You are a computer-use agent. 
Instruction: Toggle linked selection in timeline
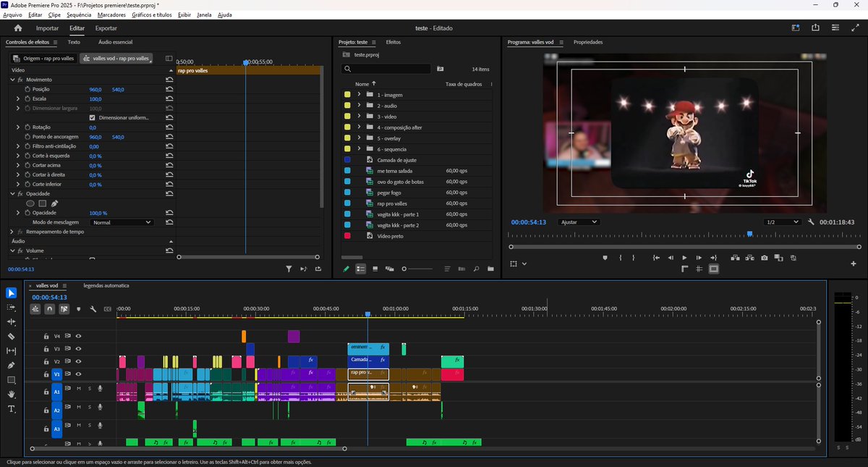[64, 309]
